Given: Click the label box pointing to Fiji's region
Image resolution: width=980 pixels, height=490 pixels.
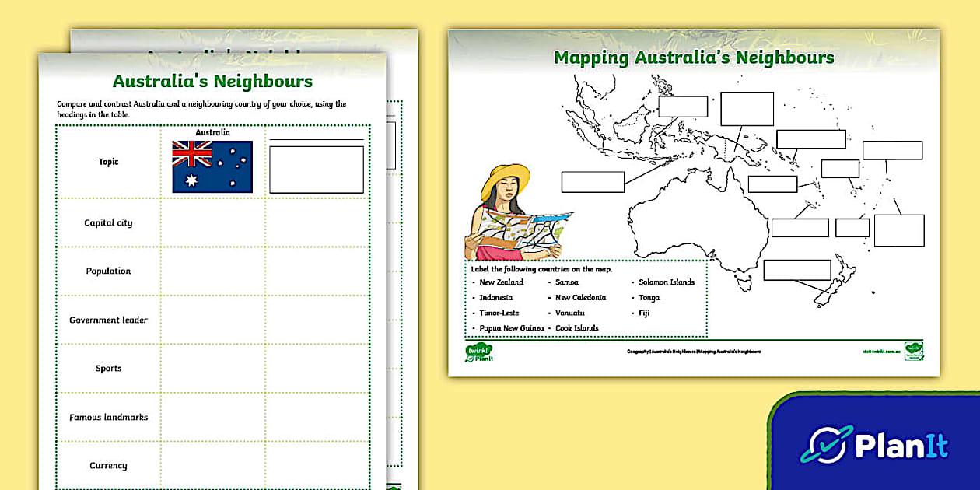Looking at the screenshot, I should [892, 151].
